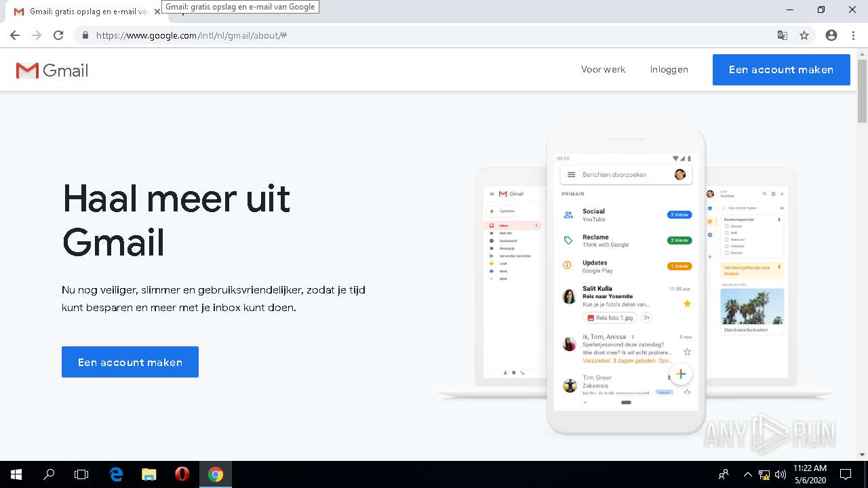
Task: Click the Inloggen link
Action: coord(669,69)
